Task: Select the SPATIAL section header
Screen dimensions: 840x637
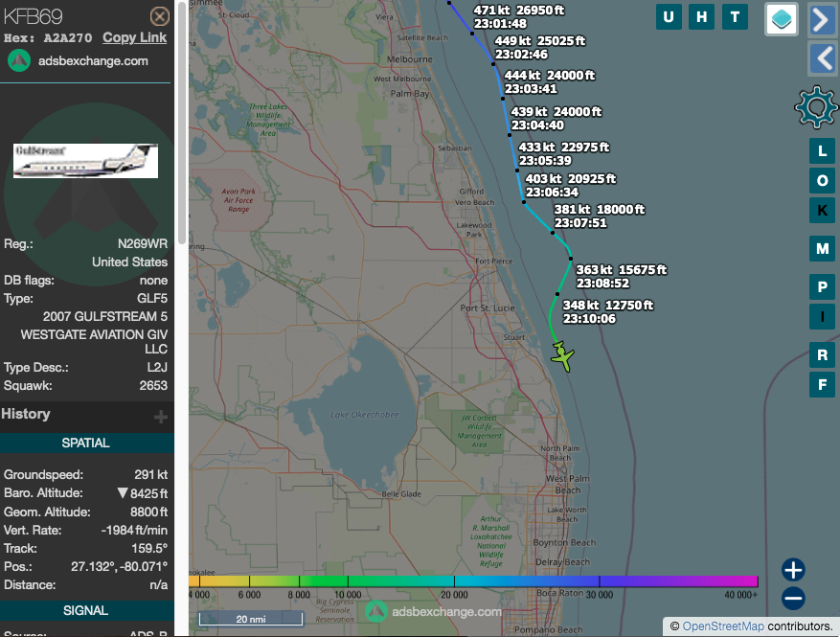Action: point(85,444)
